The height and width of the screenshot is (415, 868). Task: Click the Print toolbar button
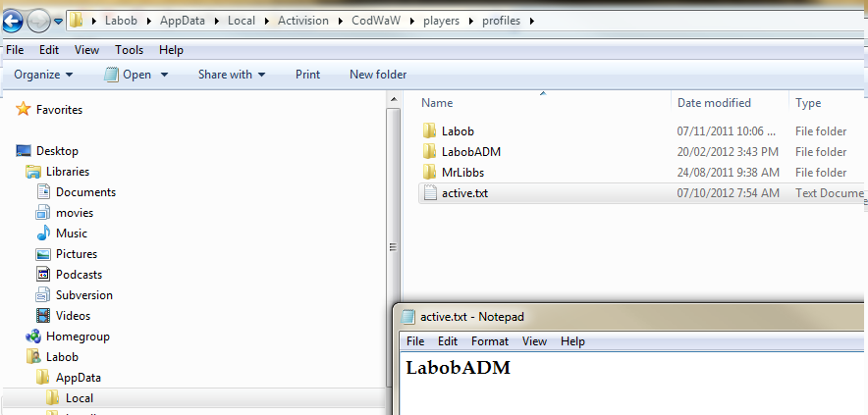307,75
